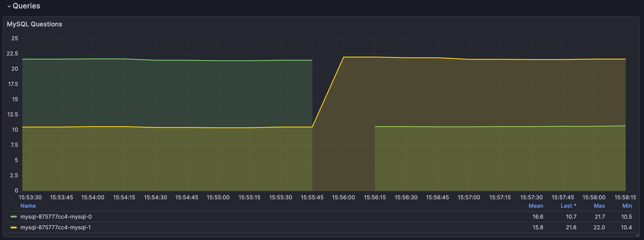The image size is (644, 240).
Task: Open the MySQL Questions panel title
Action: tap(35, 24)
